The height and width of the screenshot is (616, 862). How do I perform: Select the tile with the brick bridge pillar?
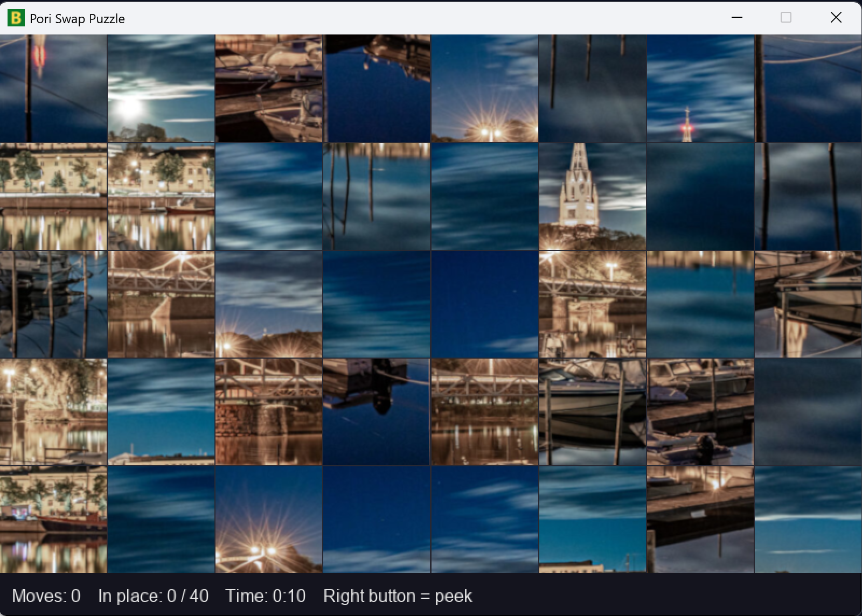(269, 412)
